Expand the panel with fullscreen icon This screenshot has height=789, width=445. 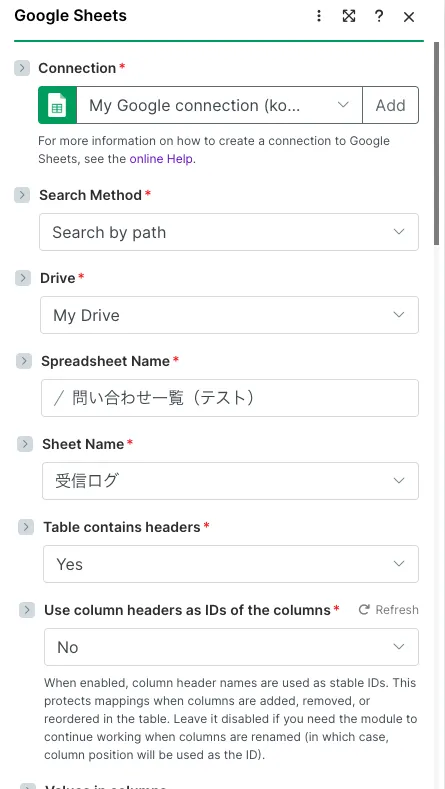coord(348,16)
